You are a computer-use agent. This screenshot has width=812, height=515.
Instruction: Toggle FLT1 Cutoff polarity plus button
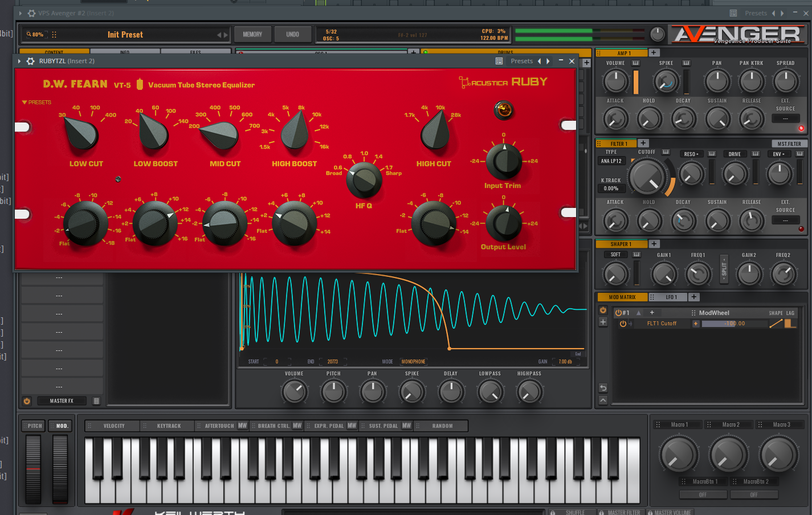pyautogui.click(x=696, y=324)
